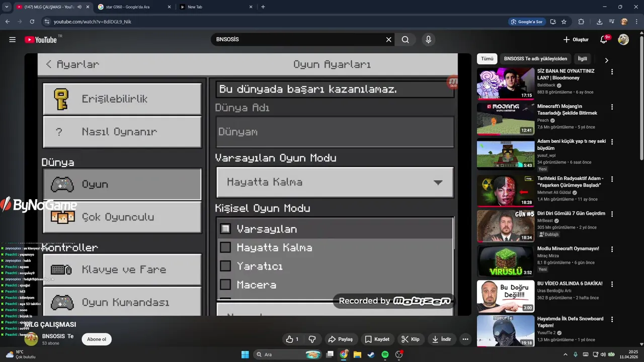The image size is (644, 362).
Task: Open Minecraft'ı Mojang'ın Tasarladığı video thumbnail
Action: click(506, 119)
